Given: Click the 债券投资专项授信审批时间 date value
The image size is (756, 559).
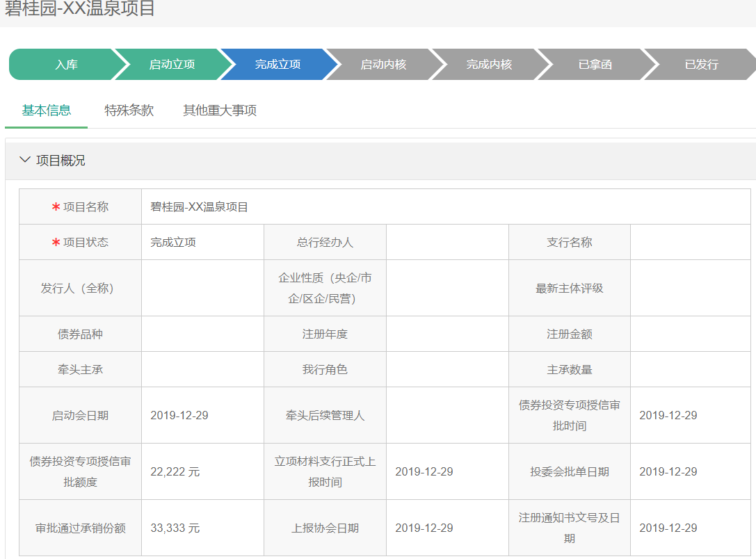Looking at the screenshot, I should [x=668, y=415].
